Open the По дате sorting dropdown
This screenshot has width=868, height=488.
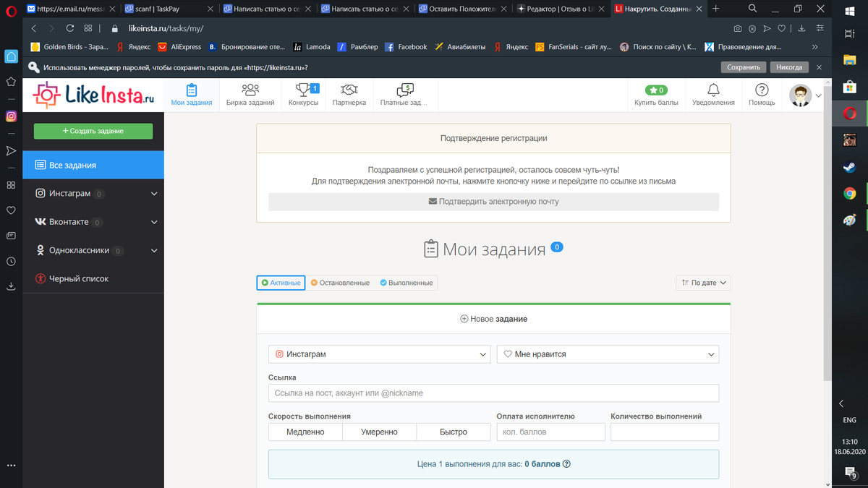(x=702, y=283)
